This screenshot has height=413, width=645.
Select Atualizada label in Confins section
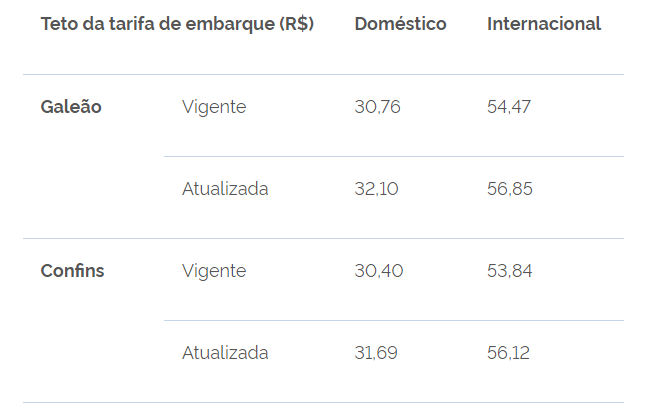point(225,353)
